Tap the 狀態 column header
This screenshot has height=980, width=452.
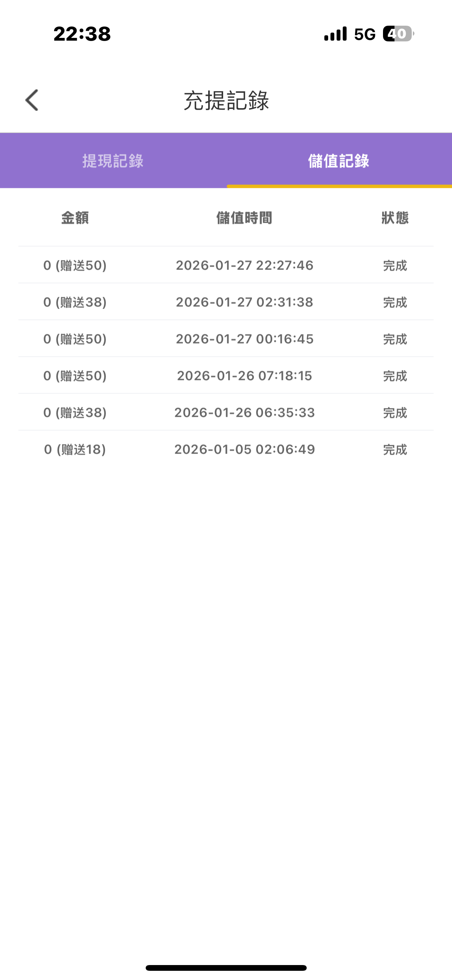tap(395, 218)
